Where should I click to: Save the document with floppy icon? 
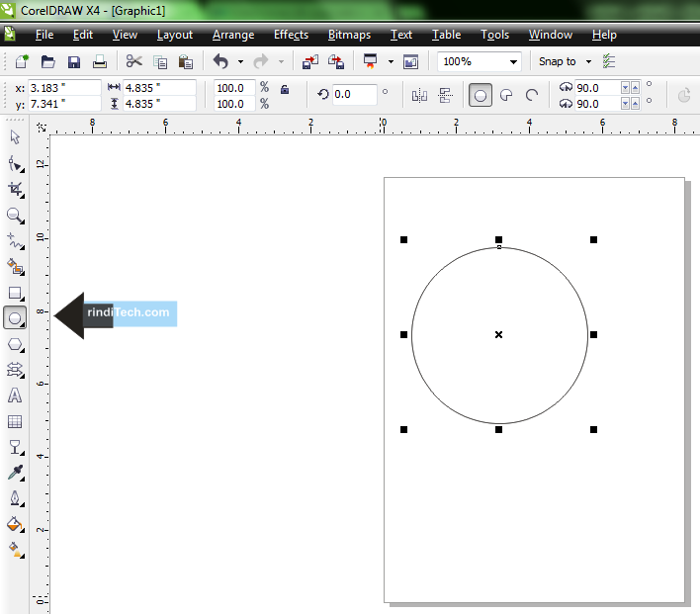click(74, 61)
